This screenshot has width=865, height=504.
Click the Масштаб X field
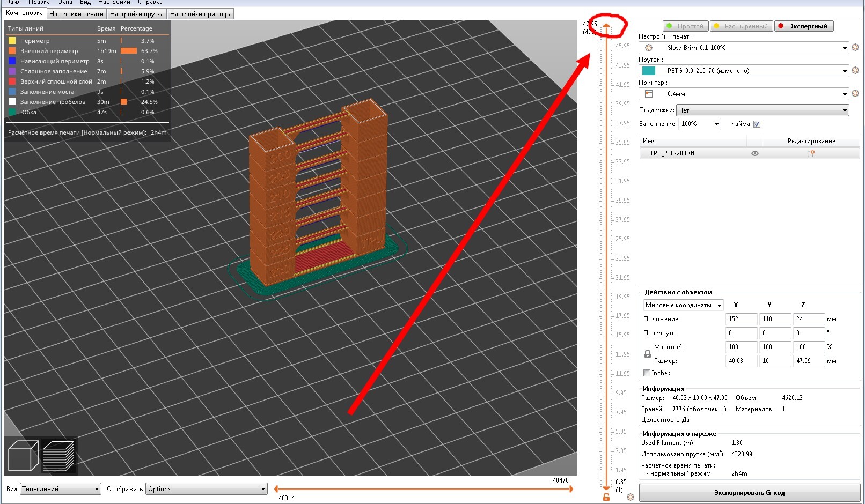pyautogui.click(x=741, y=347)
